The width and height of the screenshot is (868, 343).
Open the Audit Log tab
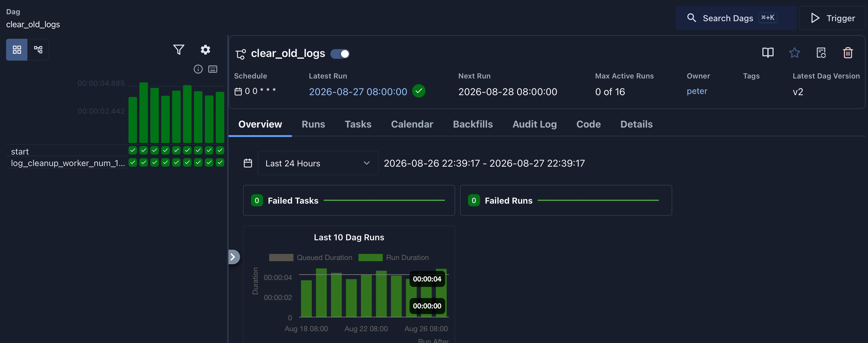pyautogui.click(x=534, y=124)
